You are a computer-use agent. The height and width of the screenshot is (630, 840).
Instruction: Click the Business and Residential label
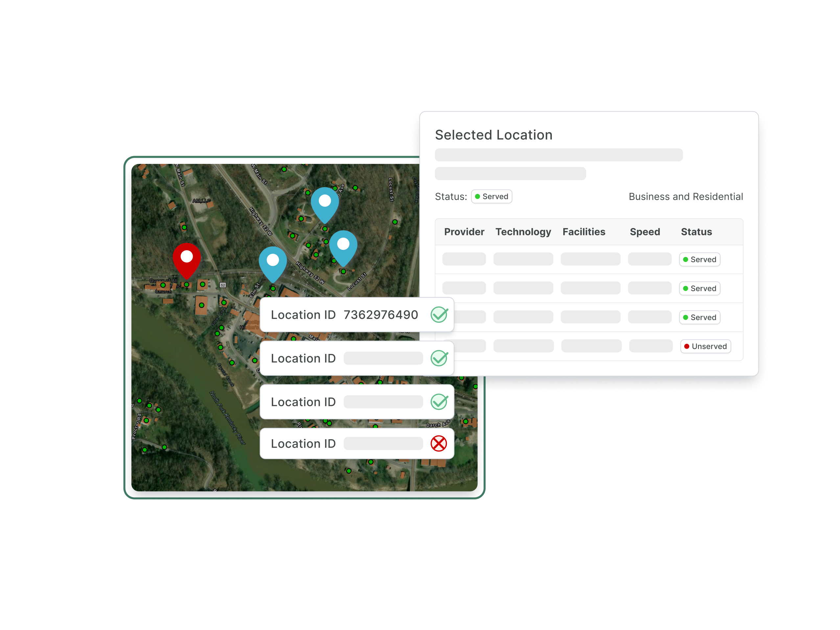[x=686, y=196]
